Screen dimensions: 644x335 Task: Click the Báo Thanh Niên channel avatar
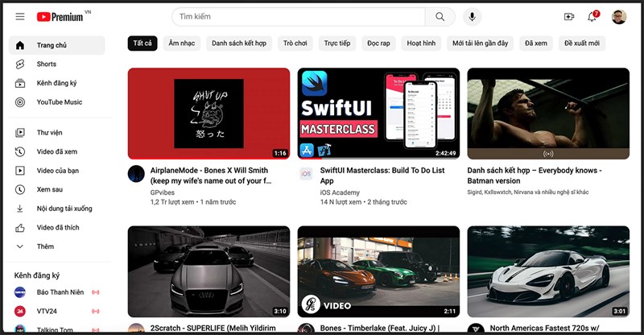20,292
